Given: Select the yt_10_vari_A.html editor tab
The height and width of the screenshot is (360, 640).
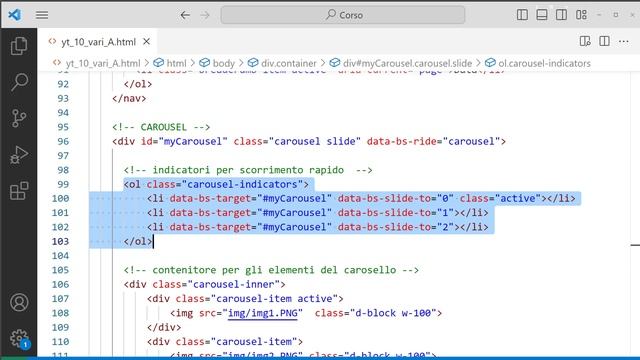Looking at the screenshot, I should coord(98,42).
